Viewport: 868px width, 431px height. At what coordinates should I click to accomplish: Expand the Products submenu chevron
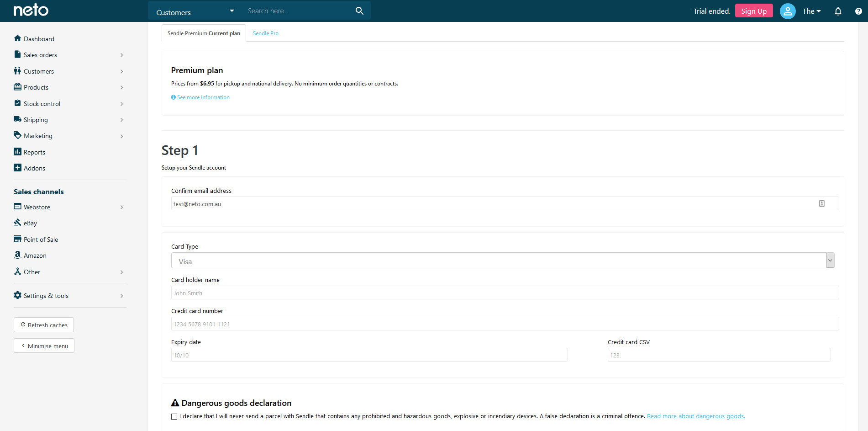pyautogui.click(x=122, y=87)
